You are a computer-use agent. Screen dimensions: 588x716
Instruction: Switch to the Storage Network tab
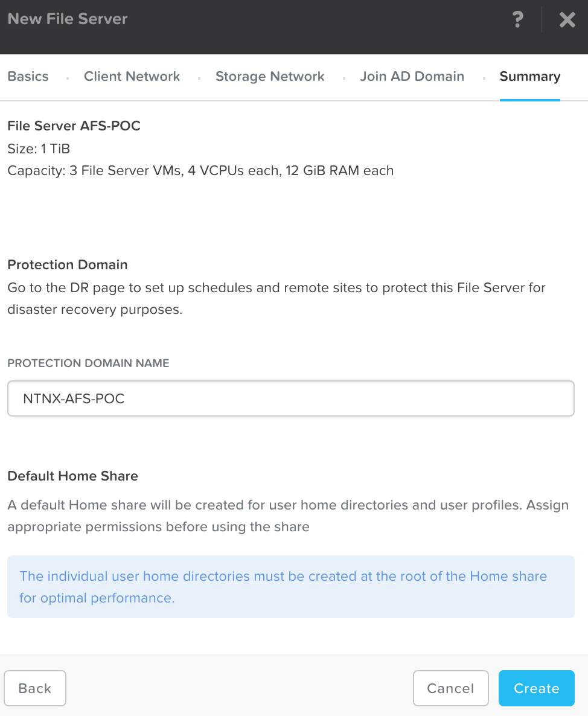coord(270,77)
